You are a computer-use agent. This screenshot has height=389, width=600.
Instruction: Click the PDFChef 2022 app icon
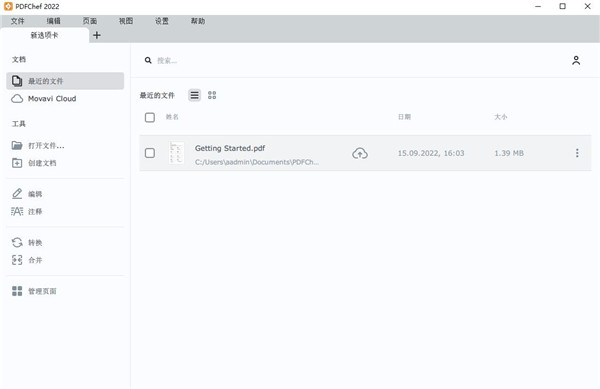8,7
